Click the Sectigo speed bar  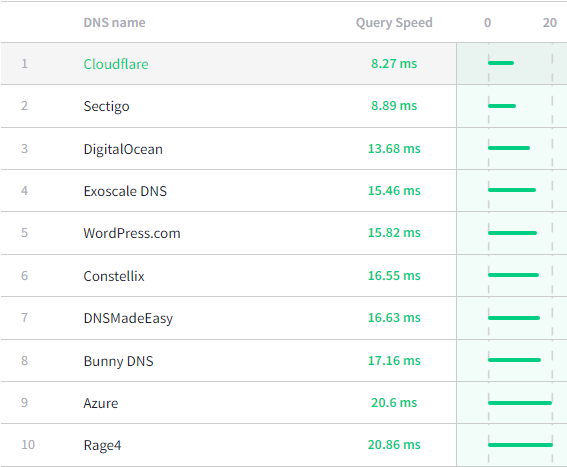pyautogui.click(x=502, y=106)
